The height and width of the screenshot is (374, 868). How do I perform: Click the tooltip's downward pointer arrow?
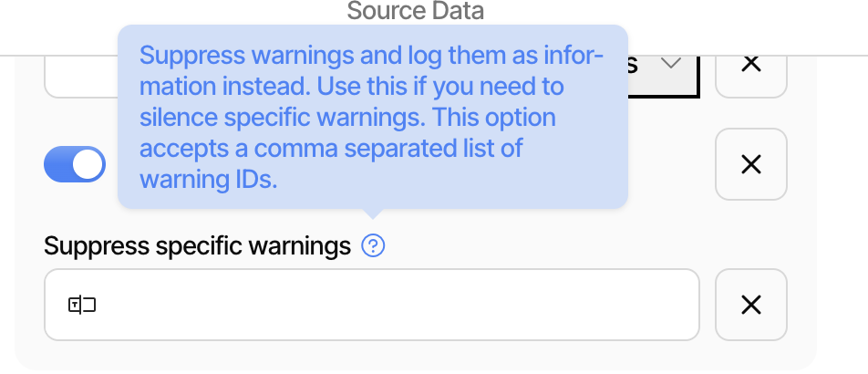click(370, 214)
